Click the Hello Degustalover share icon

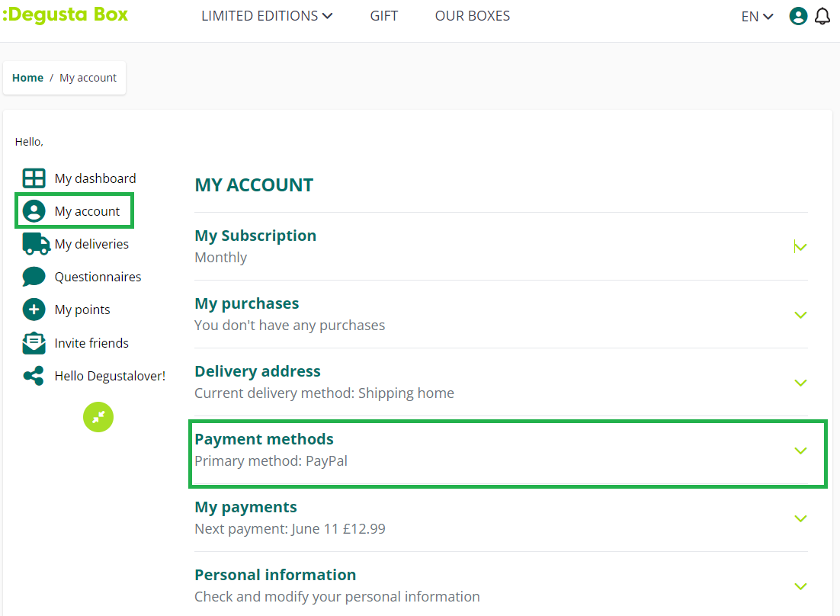pyautogui.click(x=34, y=376)
